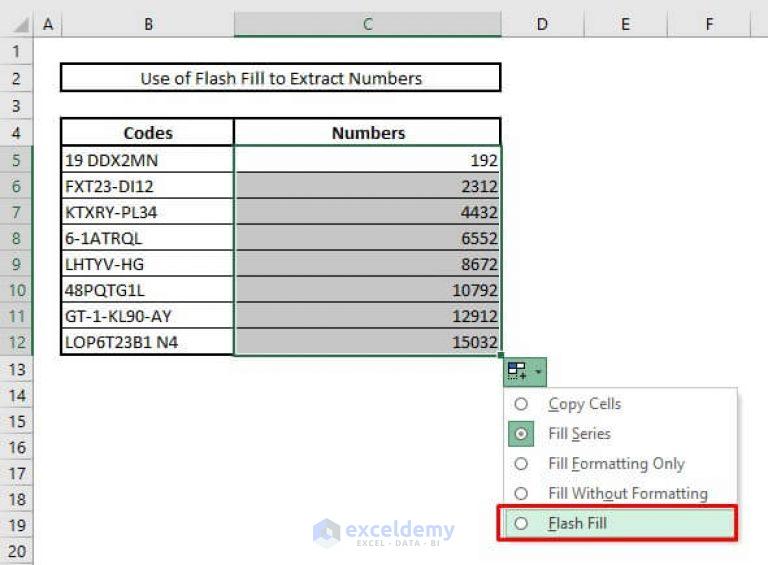The image size is (768, 565).
Task: Select row 7 header
Action: coord(16,212)
